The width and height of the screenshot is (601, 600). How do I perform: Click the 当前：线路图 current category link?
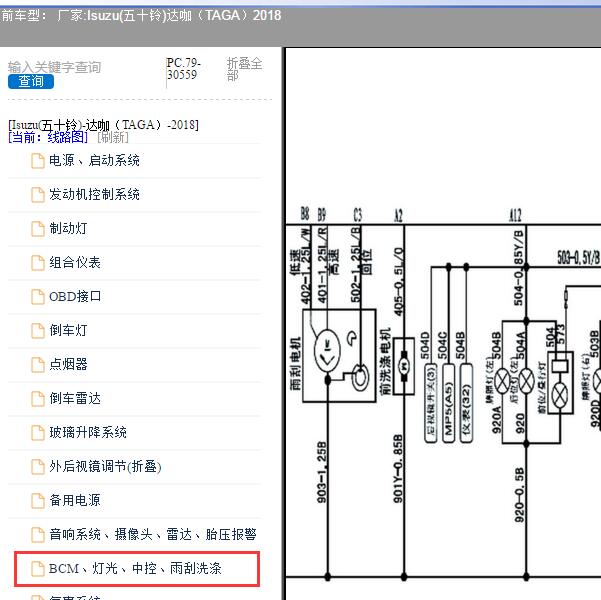point(48,137)
